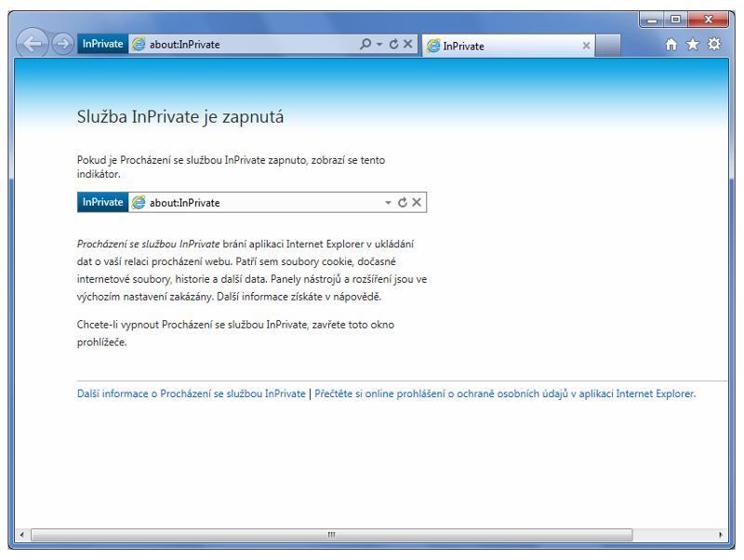The height and width of the screenshot is (560, 744).
Task: Click the about:InPrivate text in the top address bar
Action: click(185, 45)
